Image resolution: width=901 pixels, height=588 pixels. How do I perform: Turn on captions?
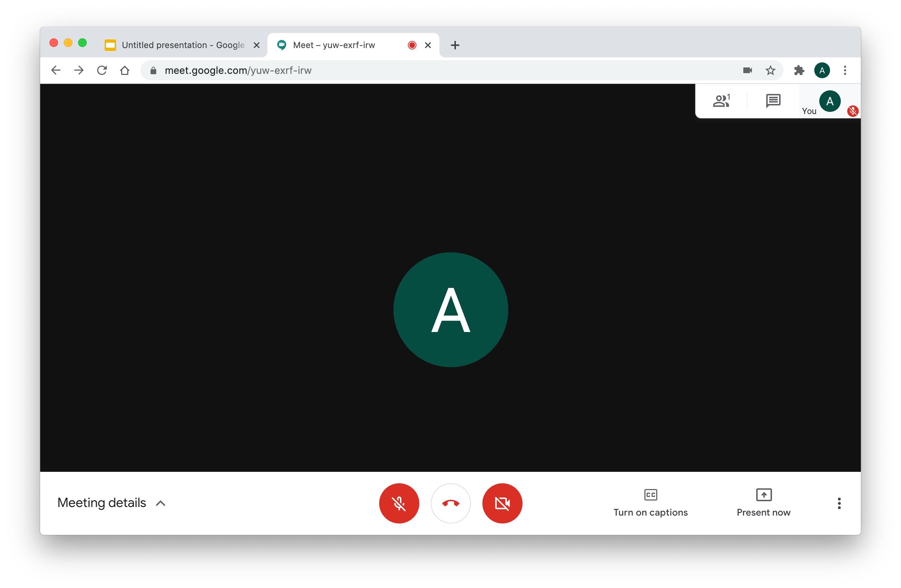click(x=650, y=502)
